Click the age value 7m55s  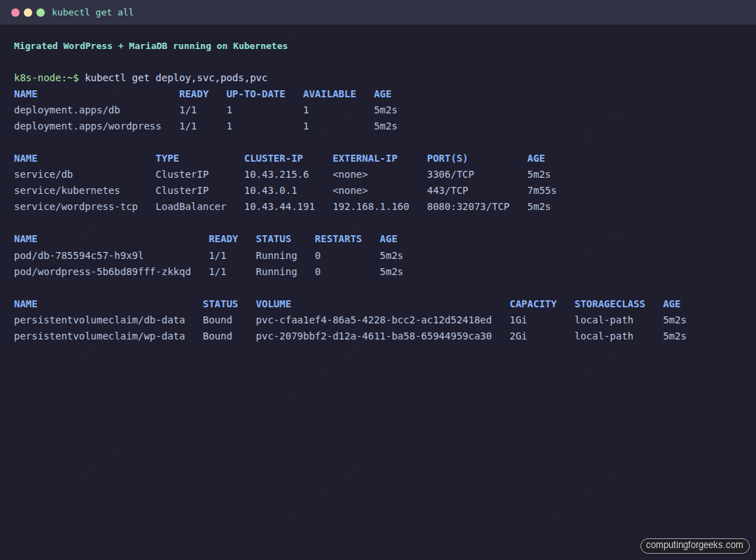click(x=541, y=190)
